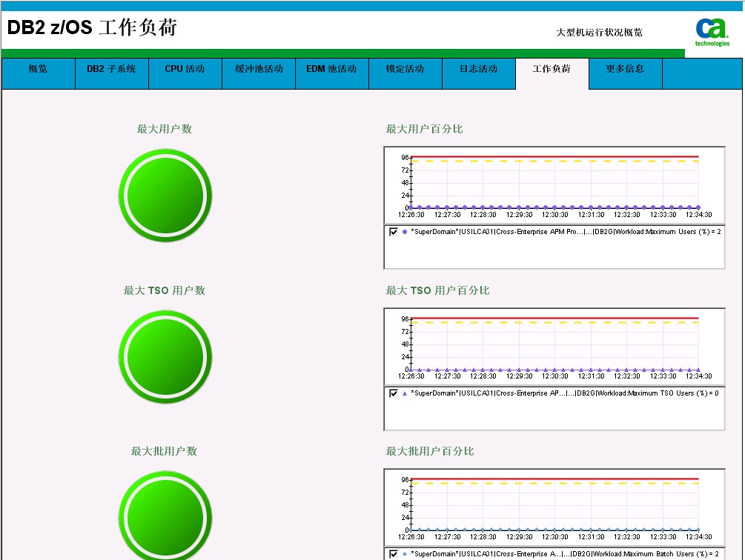Select Maximum TSO Users (%) = 0 legend text
The image size is (745, 560).
(x=564, y=393)
